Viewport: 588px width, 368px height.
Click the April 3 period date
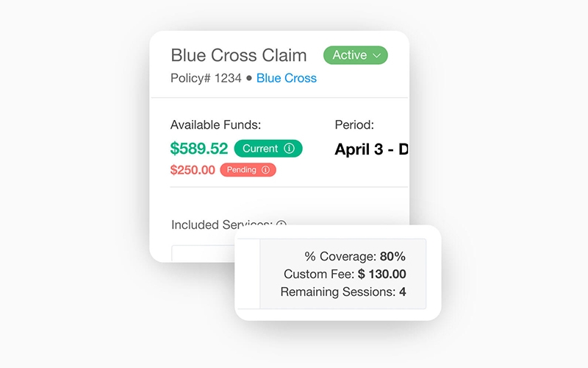364,149
